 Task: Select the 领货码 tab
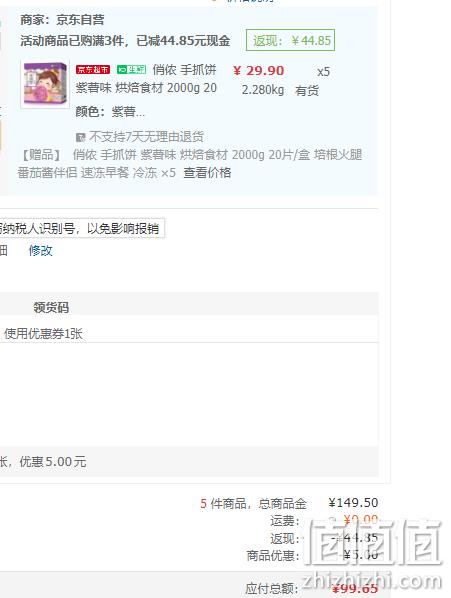[x=51, y=307]
